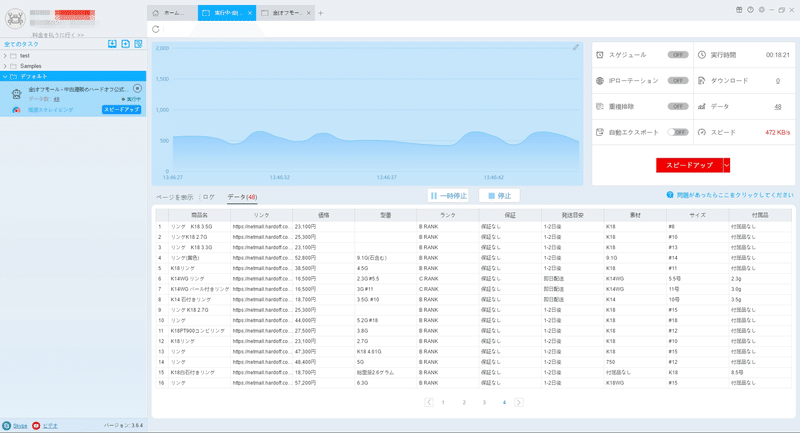
Task: Click the help question mark icon
Action: tap(670, 195)
